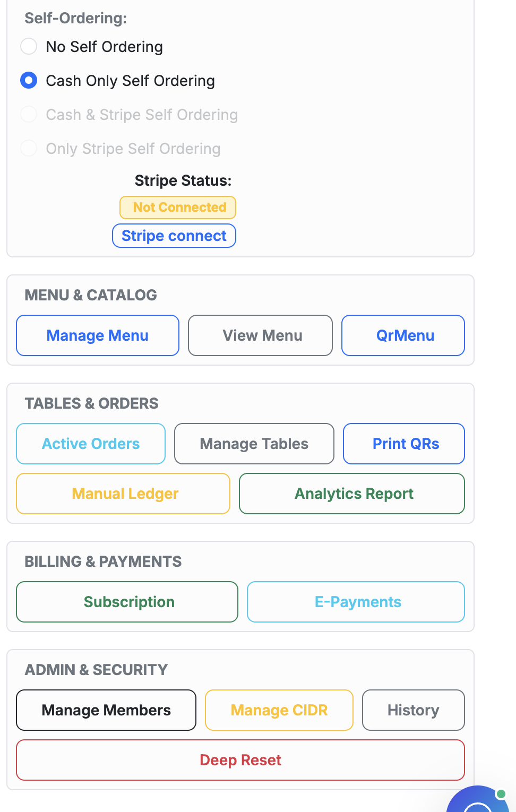Open the chat widget bubble icon
The height and width of the screenshot is (812, 516).
coord(479,800)
